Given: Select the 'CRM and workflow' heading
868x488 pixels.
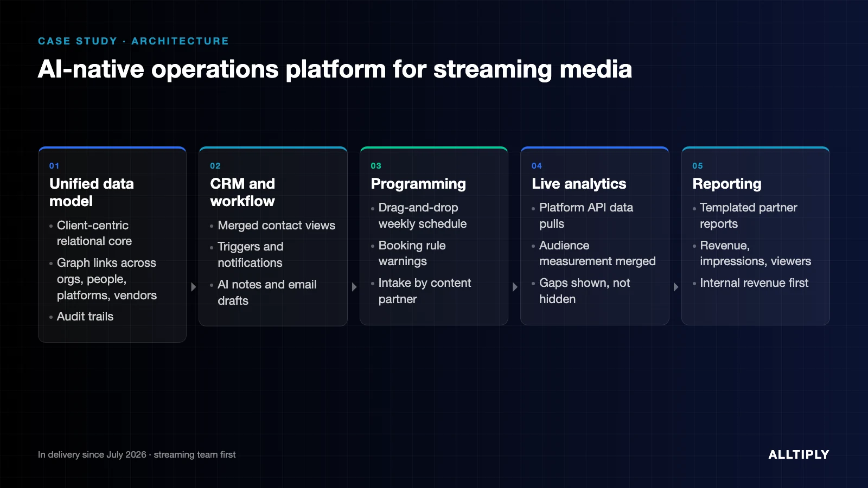Looking at the screenshot, I should [242, 192].
